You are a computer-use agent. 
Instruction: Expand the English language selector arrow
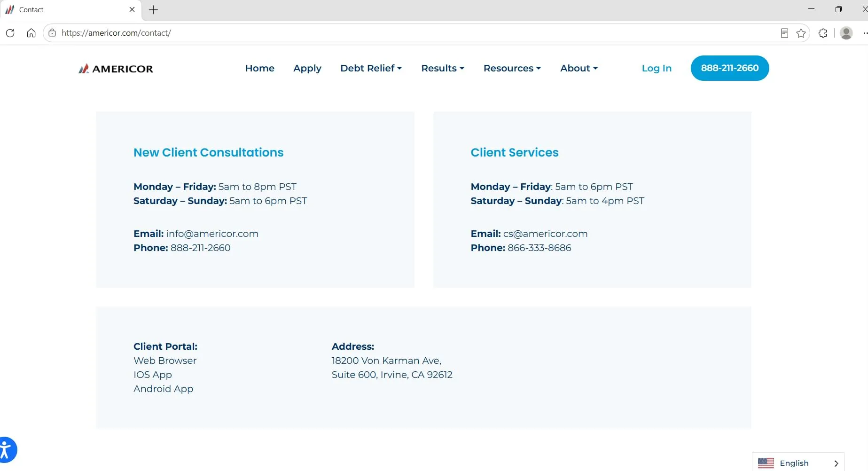836,463
